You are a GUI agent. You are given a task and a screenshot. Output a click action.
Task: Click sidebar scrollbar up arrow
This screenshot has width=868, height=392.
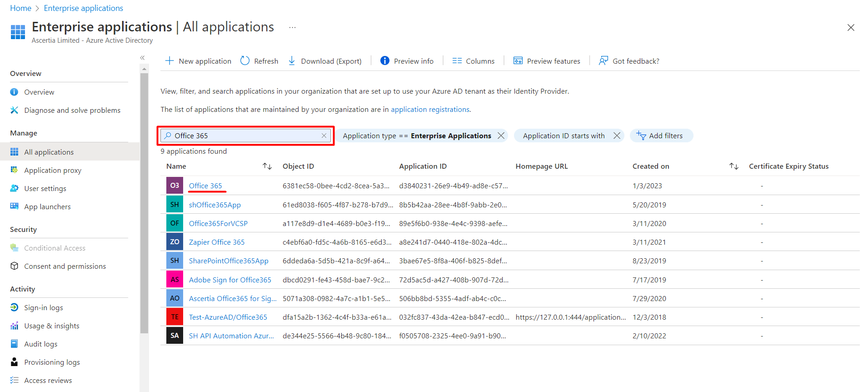(x=144, y=69)
